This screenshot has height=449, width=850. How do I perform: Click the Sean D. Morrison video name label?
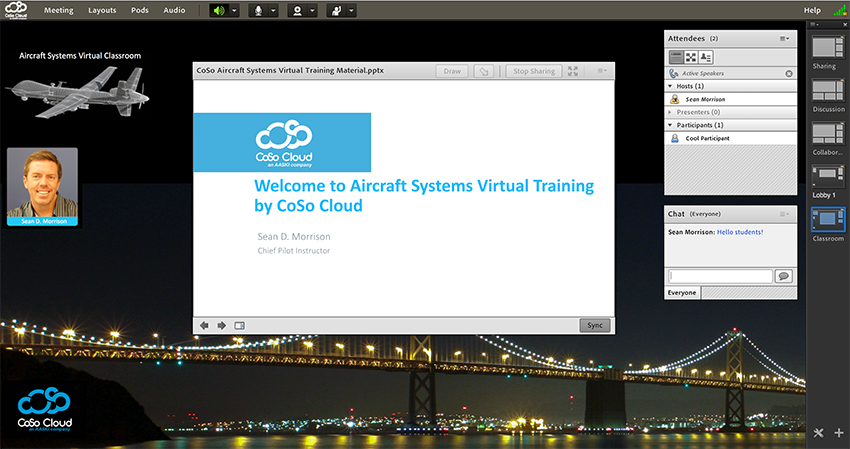[x=42, y=221]
